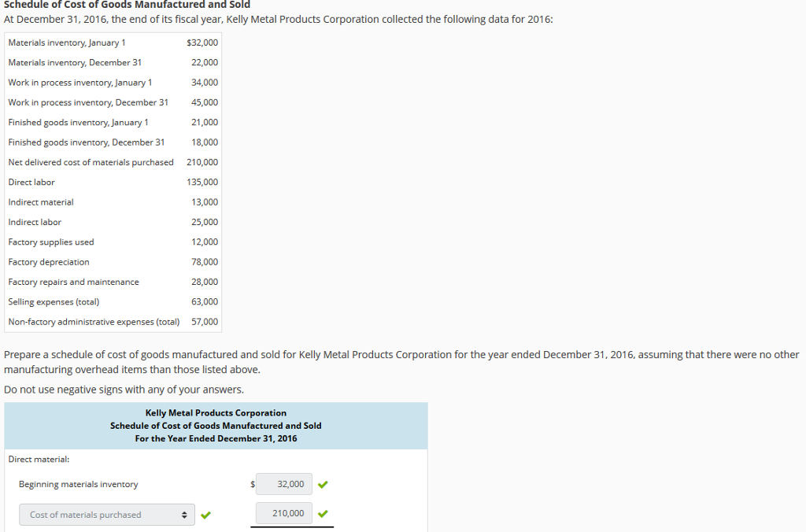Click 'Finished goods inventory, December 31' label
The width and height of the screenshot is (806, 532).
[87, 142]
